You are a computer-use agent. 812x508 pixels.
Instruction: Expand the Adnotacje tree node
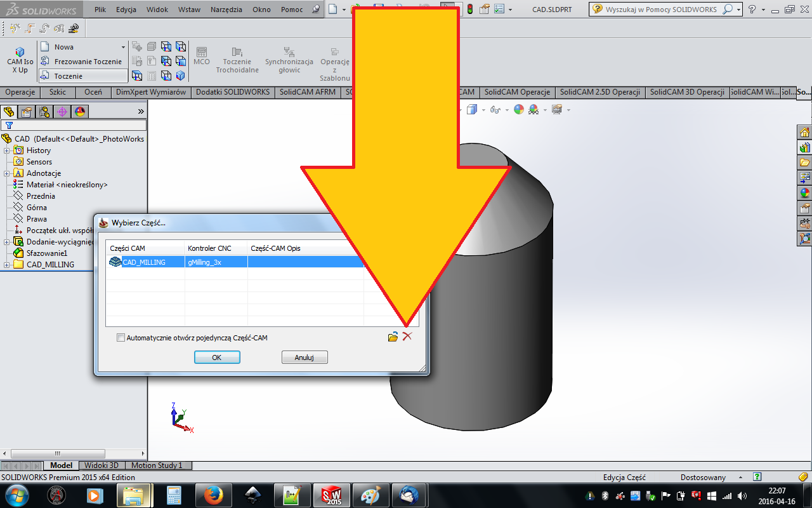tap(7, 173)
